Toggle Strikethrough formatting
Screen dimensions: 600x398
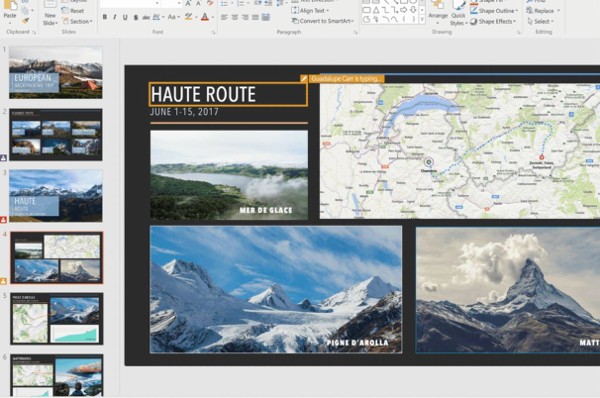coord(146,17)
